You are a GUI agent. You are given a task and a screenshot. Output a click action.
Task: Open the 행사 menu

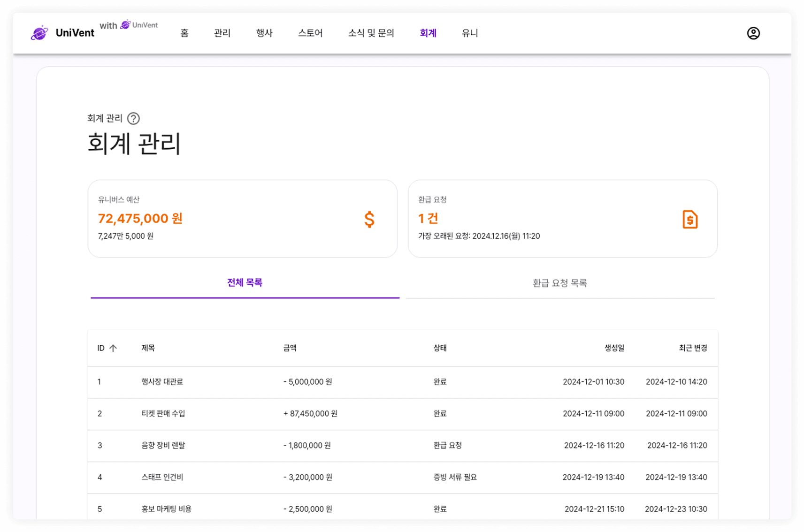pyautogui.click(x=264, y=33)
